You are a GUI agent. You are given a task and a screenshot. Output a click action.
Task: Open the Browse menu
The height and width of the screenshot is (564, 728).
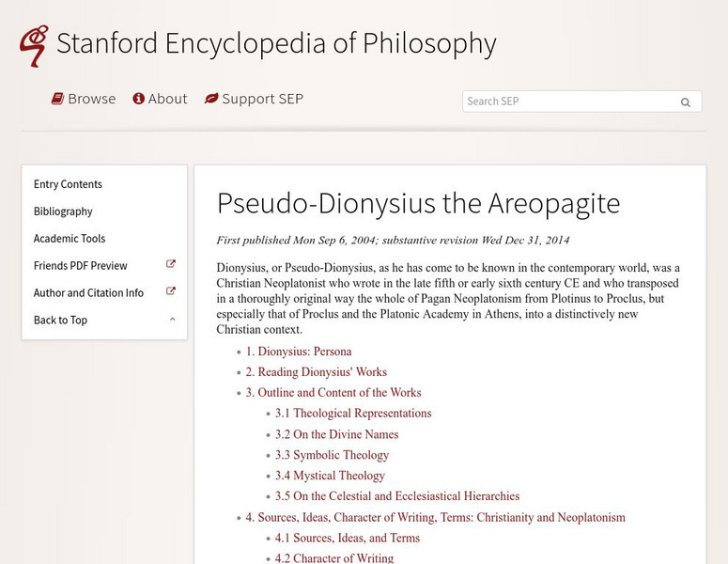coord(84,99)
